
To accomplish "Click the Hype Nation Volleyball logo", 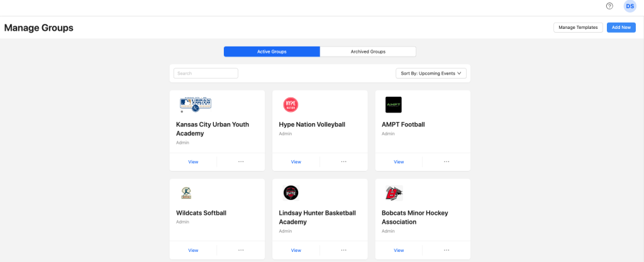I will point(291,105).
